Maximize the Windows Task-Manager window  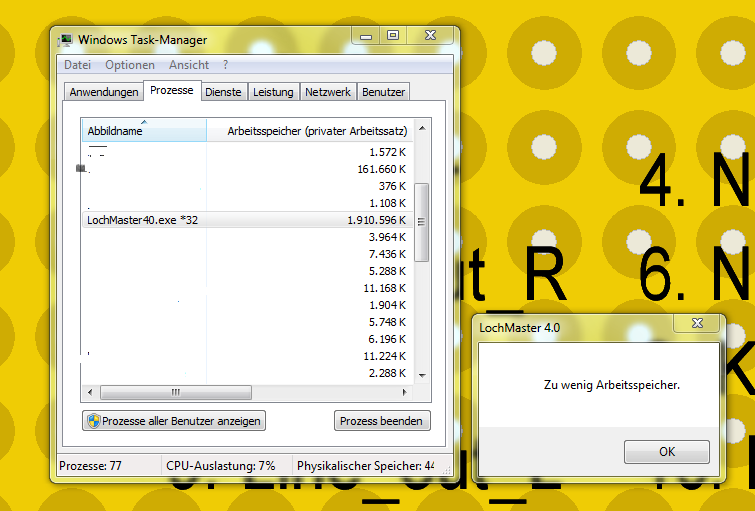tap(393, 36)
